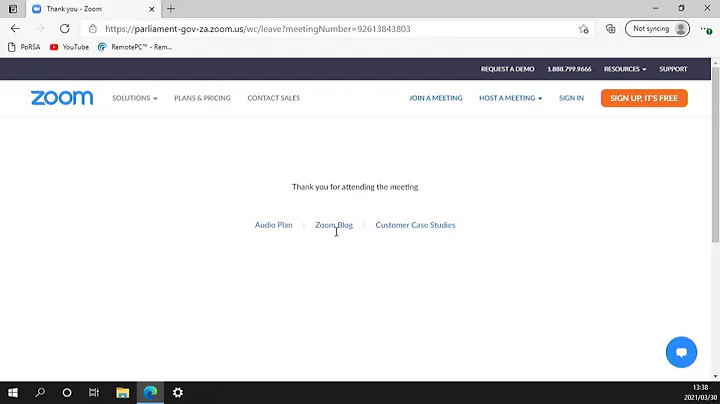Open the Collections icon in toolbar

(610, 29)
